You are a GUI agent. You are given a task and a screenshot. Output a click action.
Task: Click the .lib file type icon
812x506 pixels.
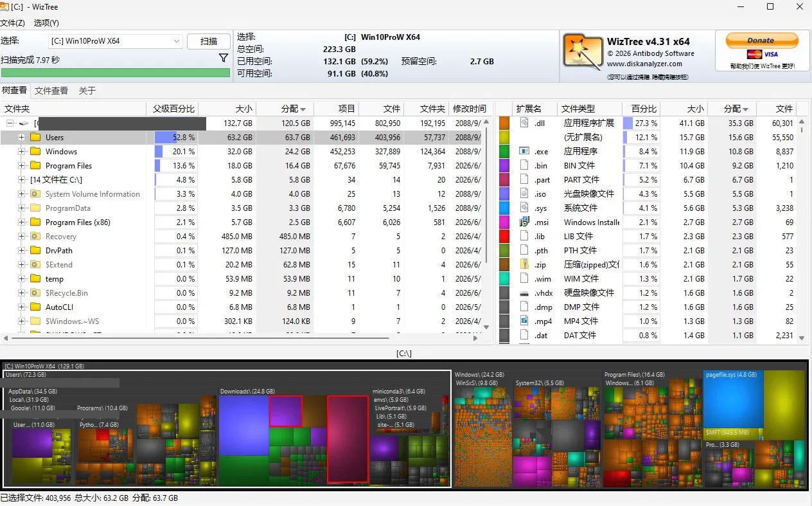point(524,236)
